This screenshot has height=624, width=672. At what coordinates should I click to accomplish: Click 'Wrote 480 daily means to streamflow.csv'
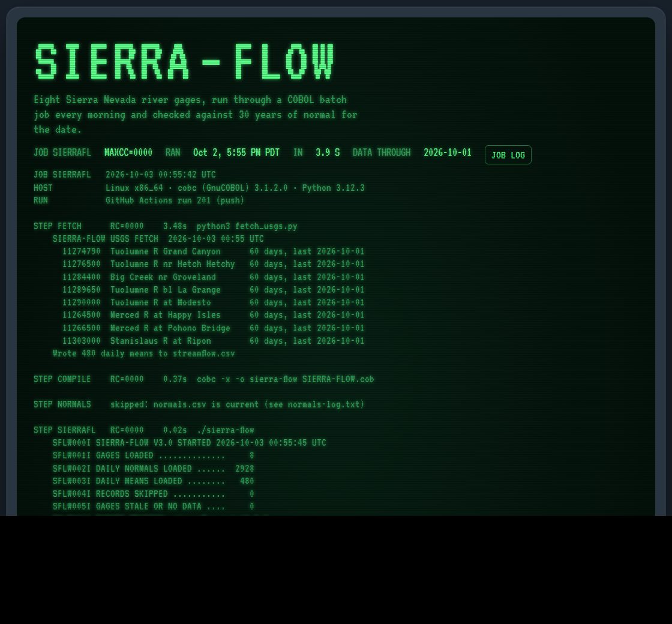(143, 353)
